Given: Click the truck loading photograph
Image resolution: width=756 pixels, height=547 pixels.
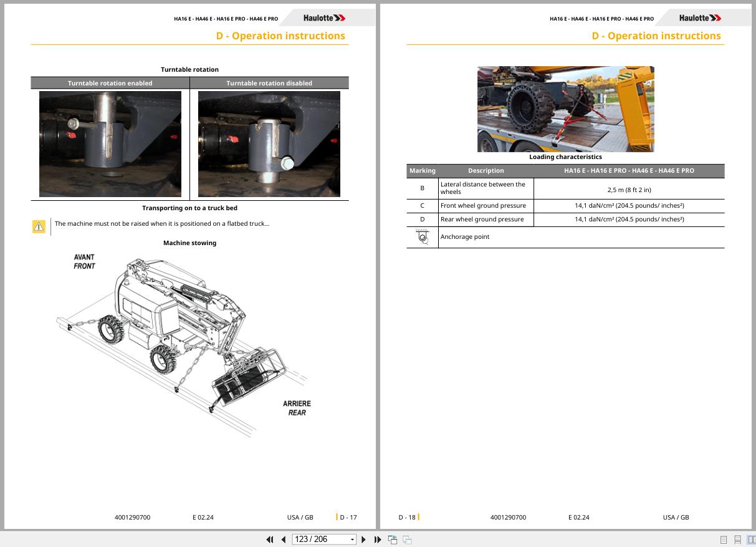Looking at the screenshot, I should point(566,109).
